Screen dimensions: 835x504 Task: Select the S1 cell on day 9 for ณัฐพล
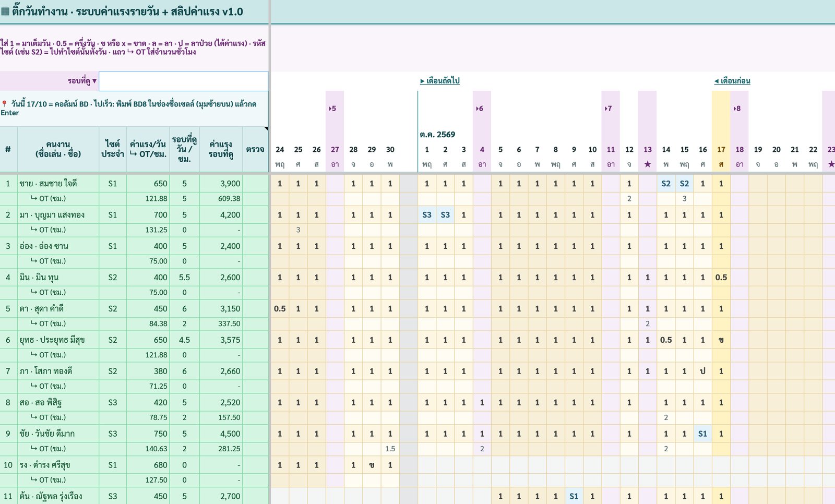(574, 496)
